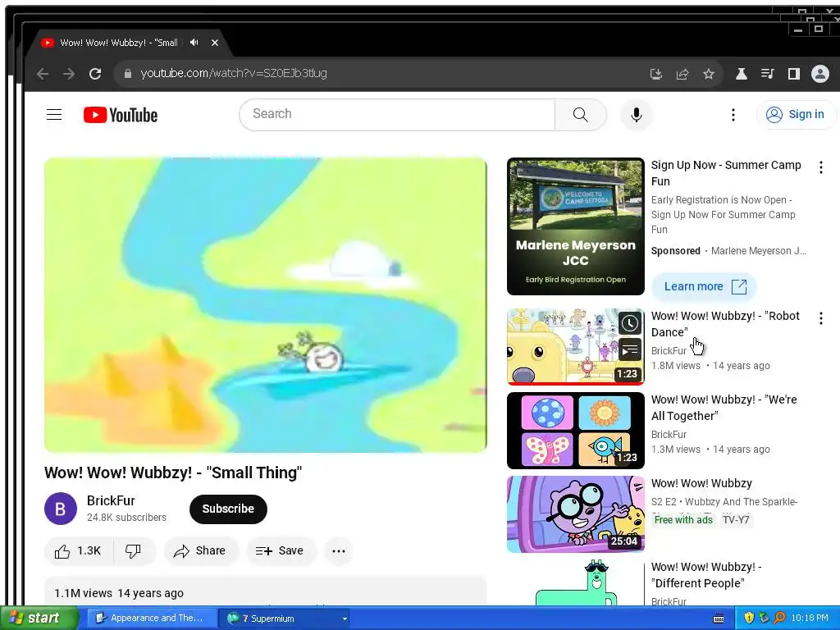Open options menu for Robot Dance
The height and width of the screenshot is (630, 840).
[820, 319]
